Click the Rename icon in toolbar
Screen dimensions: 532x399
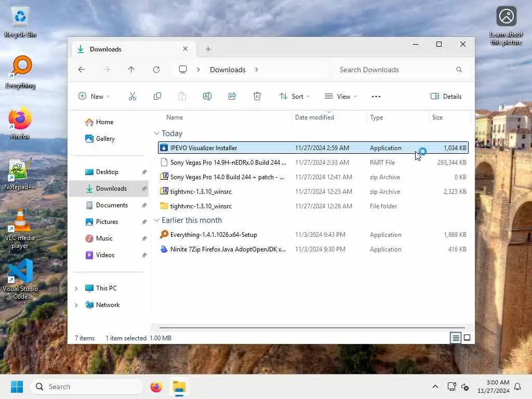point(207,96)
